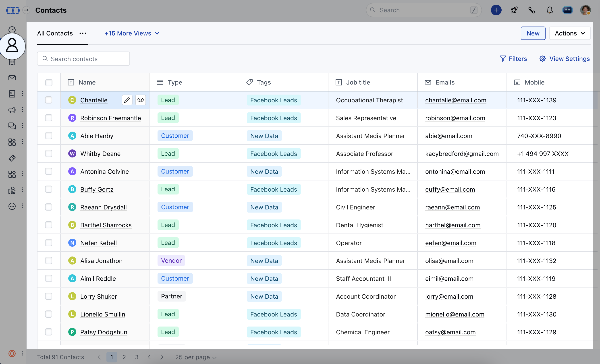Open notifications via the bell icon
The image size is (600, 364).
point(550,10)
